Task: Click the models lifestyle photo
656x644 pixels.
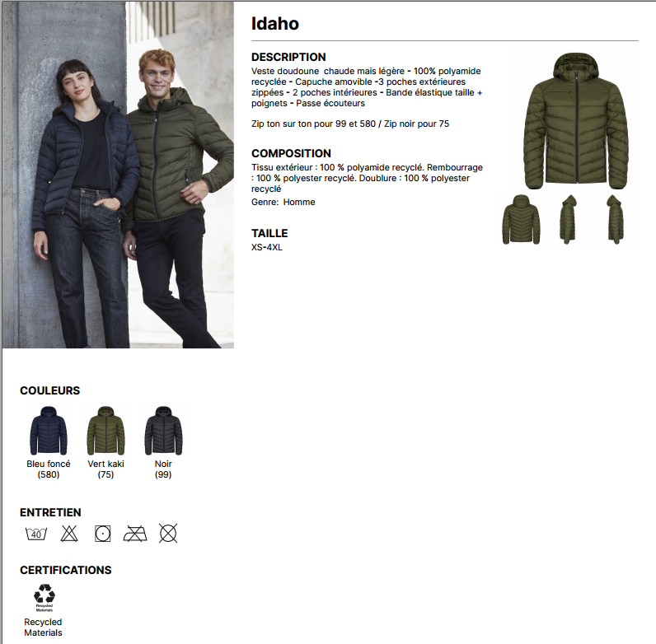Action: (118, 175)
